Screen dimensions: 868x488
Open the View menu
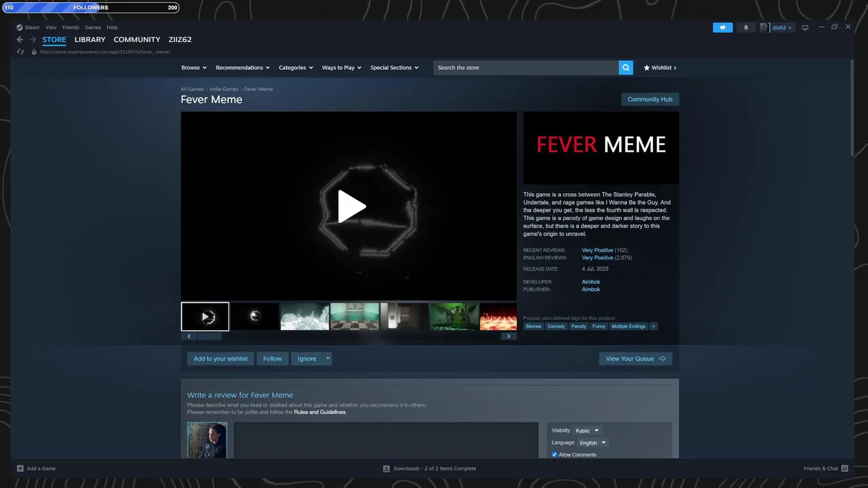(x=51, y=28)
